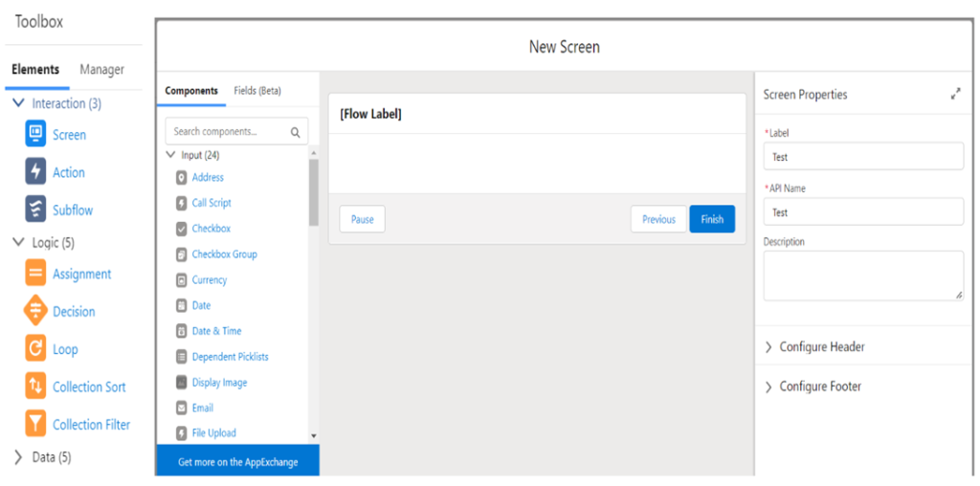Select the Loop element icon

(x=35, y=348)
